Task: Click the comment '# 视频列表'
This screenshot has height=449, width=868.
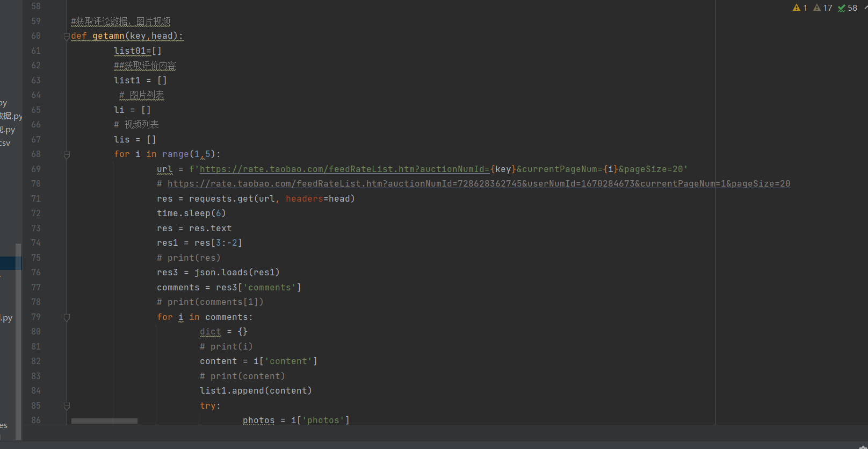Action: point(136,125)
